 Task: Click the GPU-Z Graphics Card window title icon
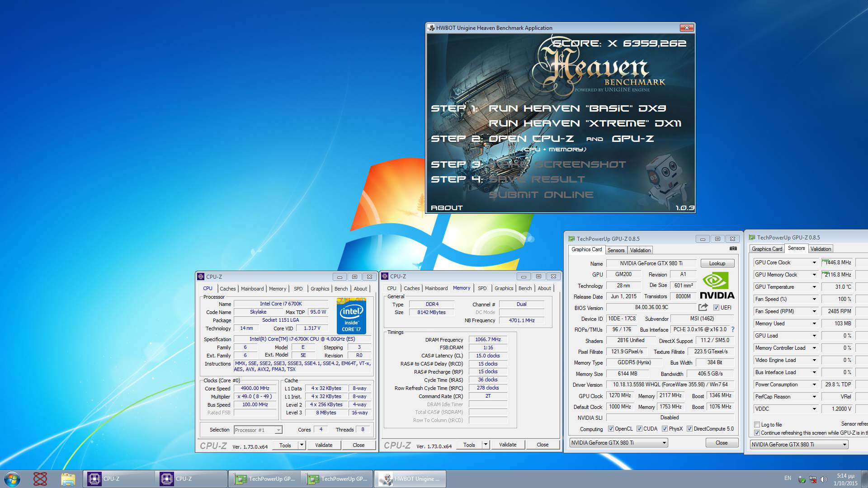pos(571,239)
